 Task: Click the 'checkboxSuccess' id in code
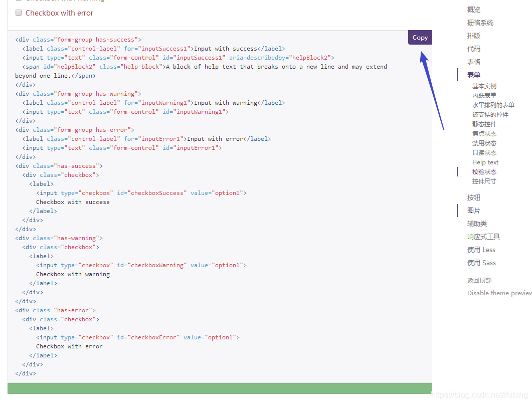(157, 193)
